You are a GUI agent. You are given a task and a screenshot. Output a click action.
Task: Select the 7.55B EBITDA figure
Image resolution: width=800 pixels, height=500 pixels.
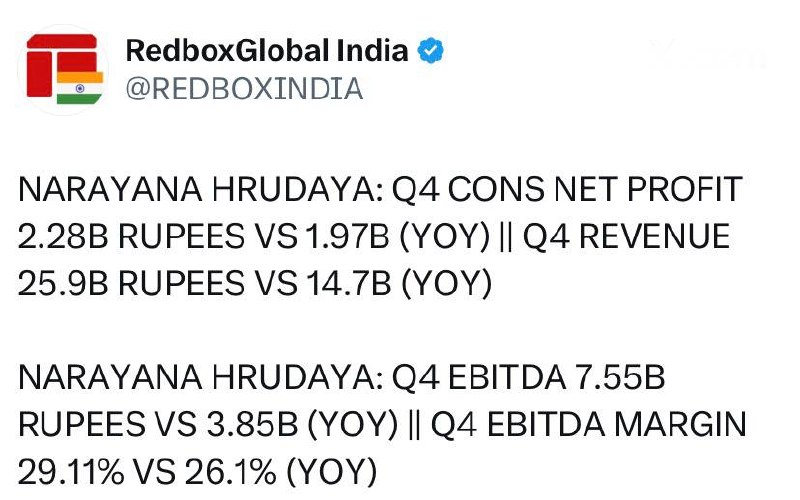point(620,377)
